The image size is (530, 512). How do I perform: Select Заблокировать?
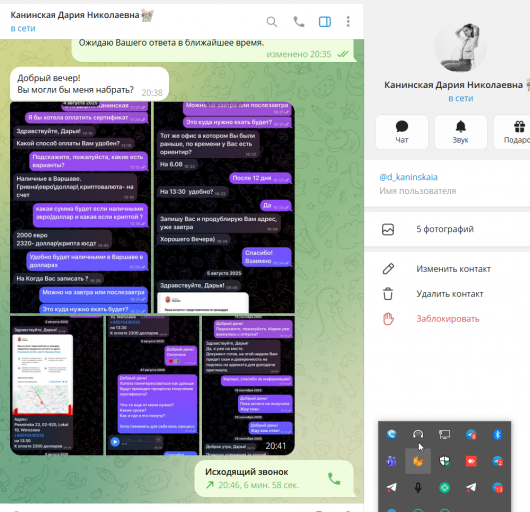(447, 319)
